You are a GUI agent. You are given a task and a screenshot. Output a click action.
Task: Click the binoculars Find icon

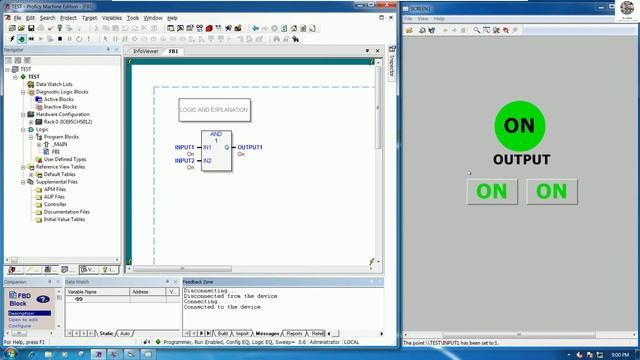point(277,39)
